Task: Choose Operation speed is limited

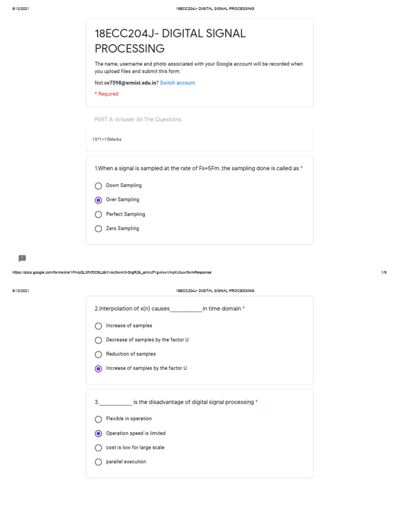Action: coord(98,433)
